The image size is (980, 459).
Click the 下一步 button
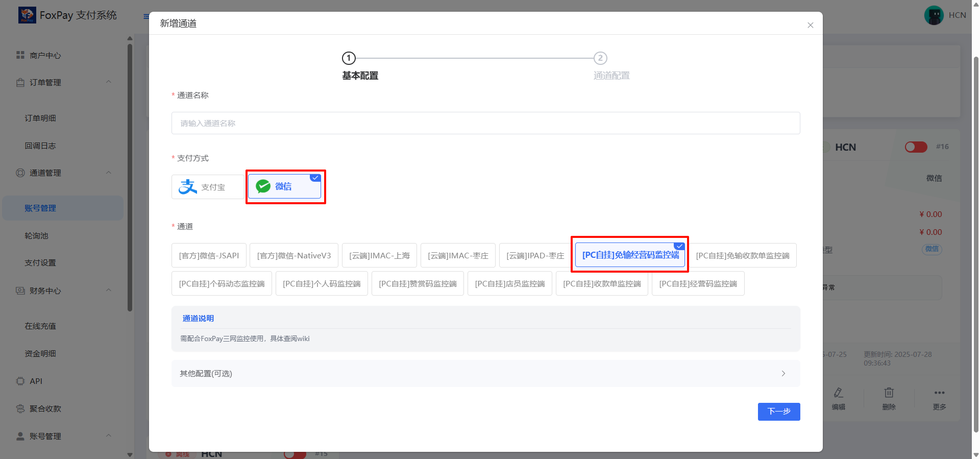click(778, 412)
